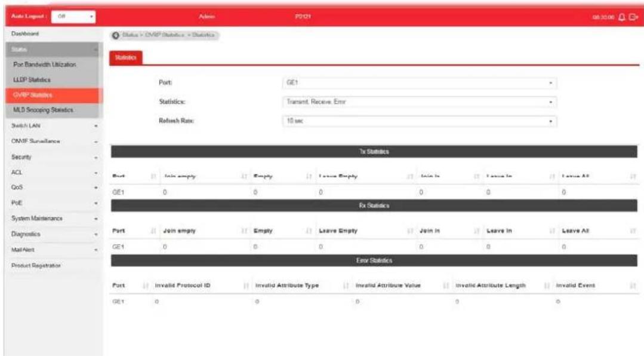The image size is (644, 356).
Task: Sort Tx Statistics by Join In
Action: coord(476,176)
